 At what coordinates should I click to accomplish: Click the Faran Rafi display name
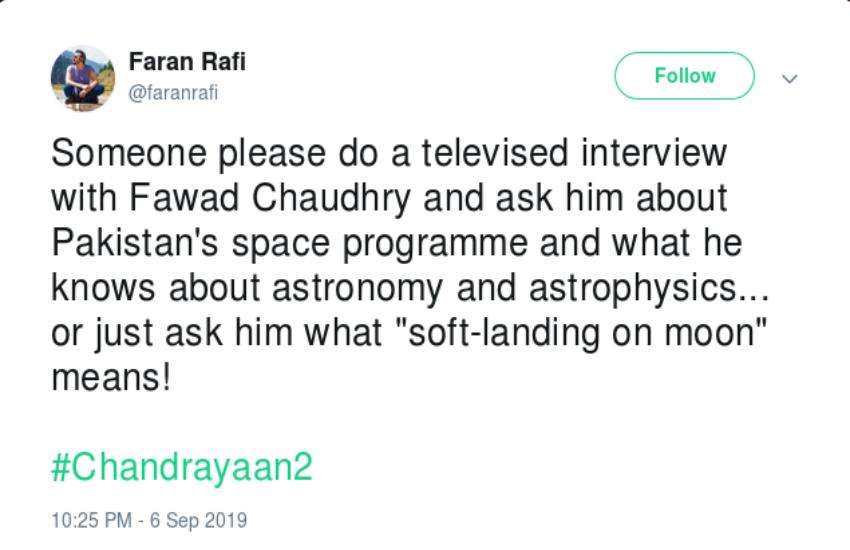coord(187,61)
